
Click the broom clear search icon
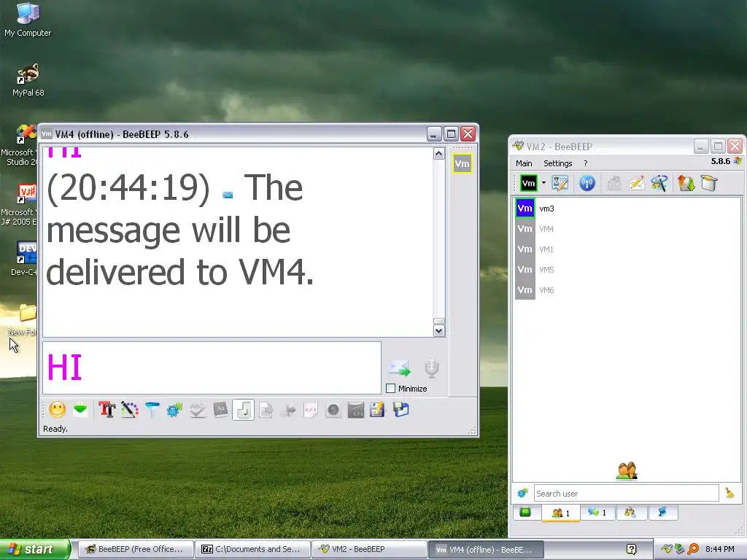729,493
